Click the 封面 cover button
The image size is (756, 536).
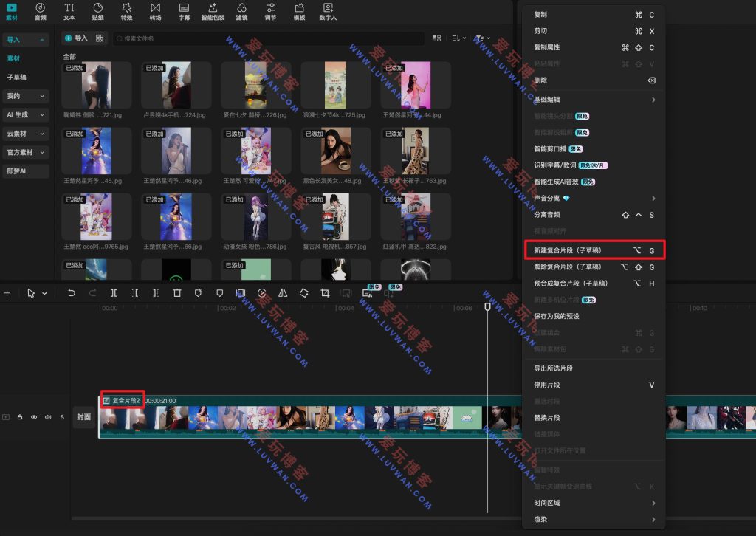[x=84, y=417]
